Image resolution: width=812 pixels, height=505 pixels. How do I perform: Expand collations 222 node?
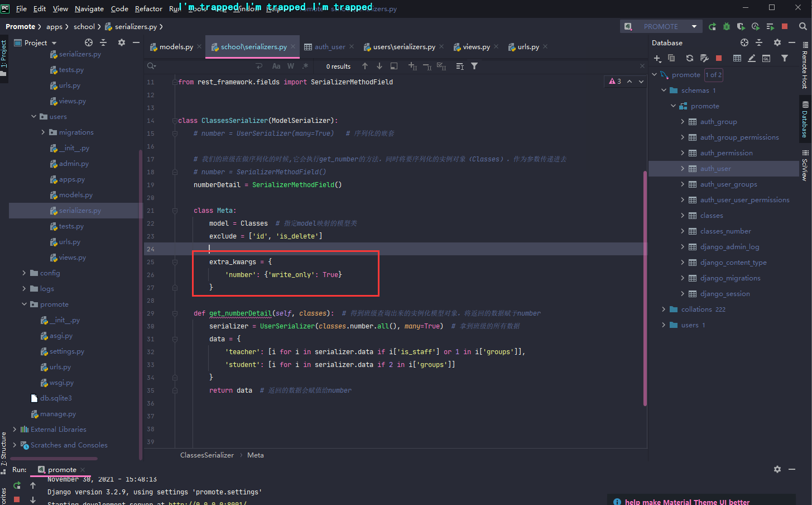tap(664, 309)
